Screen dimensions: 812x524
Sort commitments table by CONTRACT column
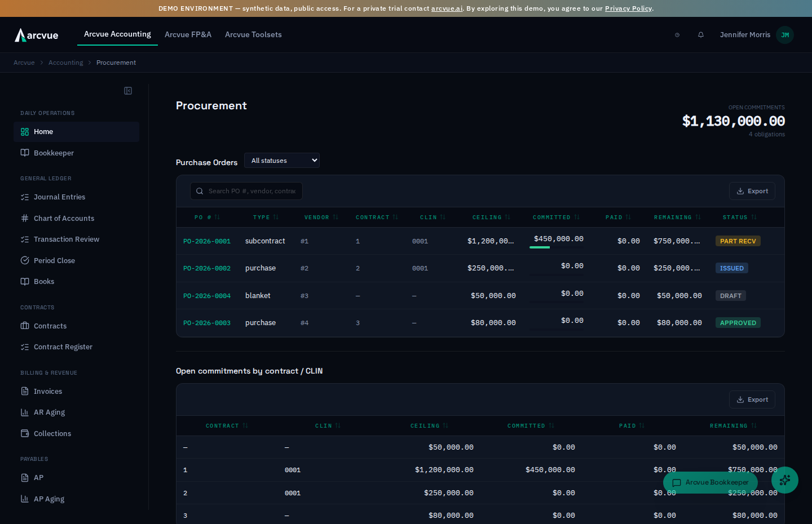point(227,426)
